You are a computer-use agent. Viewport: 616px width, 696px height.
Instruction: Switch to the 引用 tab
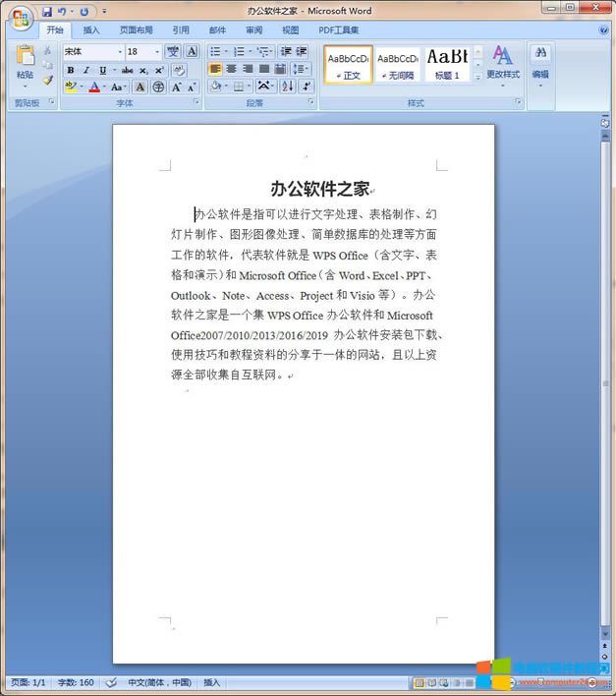181,30
